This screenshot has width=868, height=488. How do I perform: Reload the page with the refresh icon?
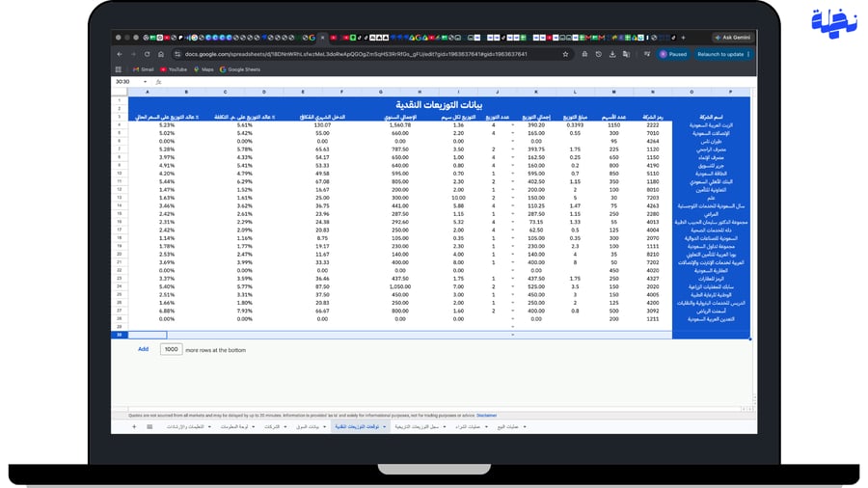148,54
